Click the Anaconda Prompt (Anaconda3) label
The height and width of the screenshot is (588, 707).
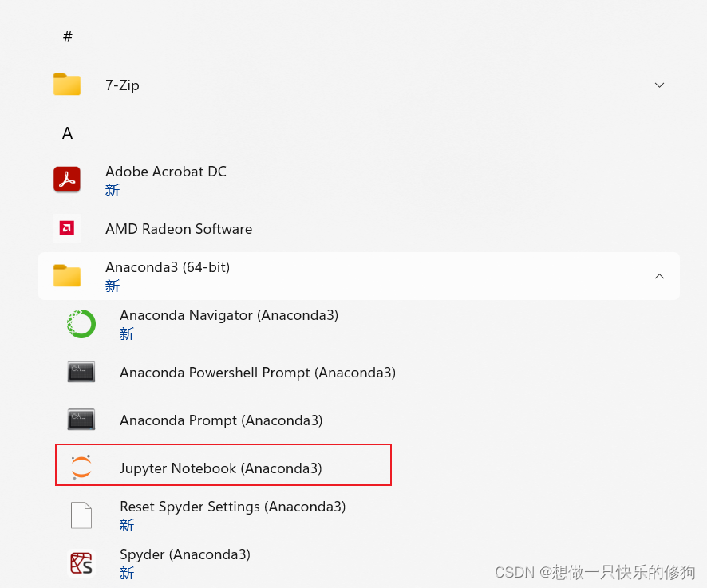[x=221, y=420]
